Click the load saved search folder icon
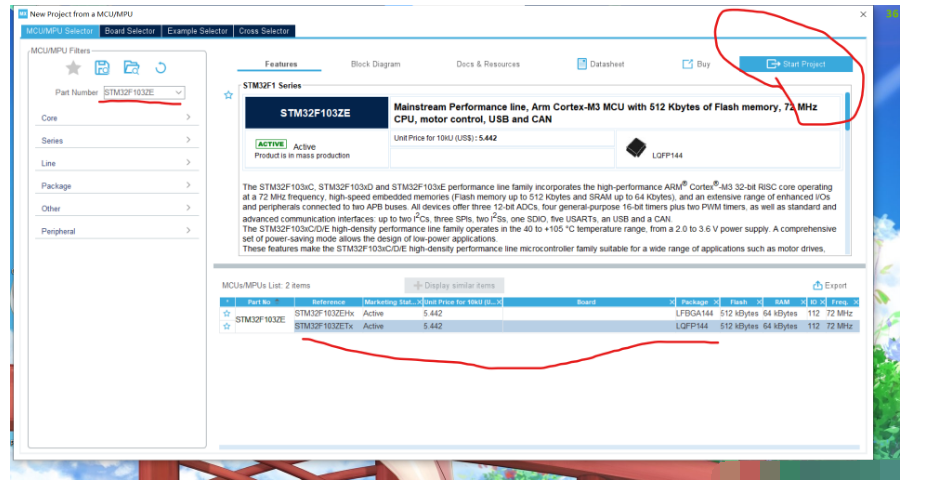This screenshot has width=930, height=496. click(131, 68)
